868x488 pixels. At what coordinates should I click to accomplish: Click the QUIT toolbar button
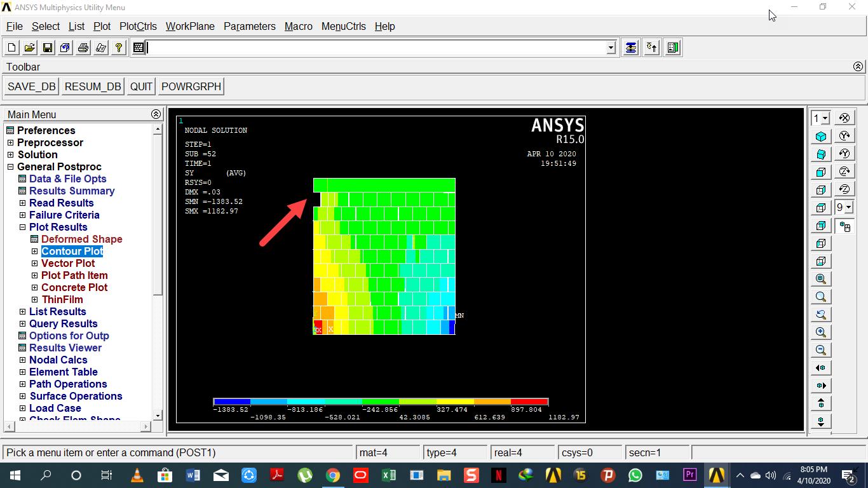click(141, 86)
